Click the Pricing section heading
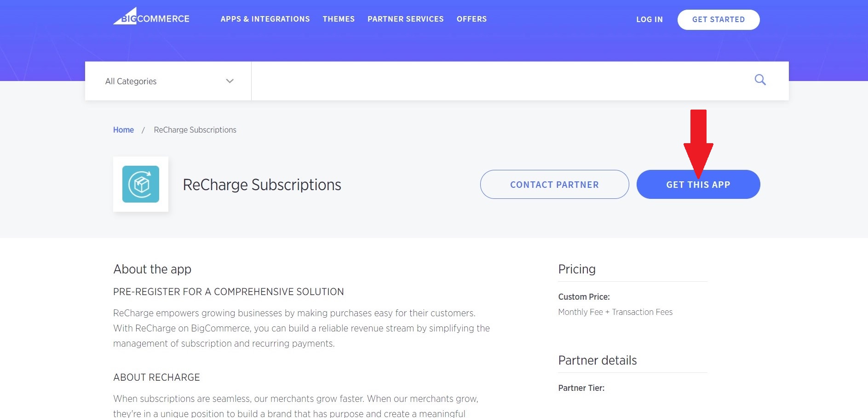 pos(577,269)
